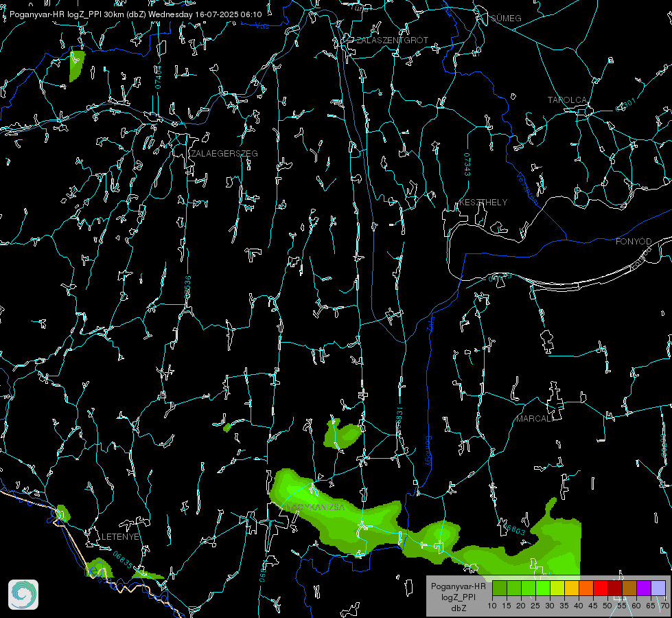Click the 06831 road number label
The width and height of the screenshot is (672, 618).
click(399, 418)
